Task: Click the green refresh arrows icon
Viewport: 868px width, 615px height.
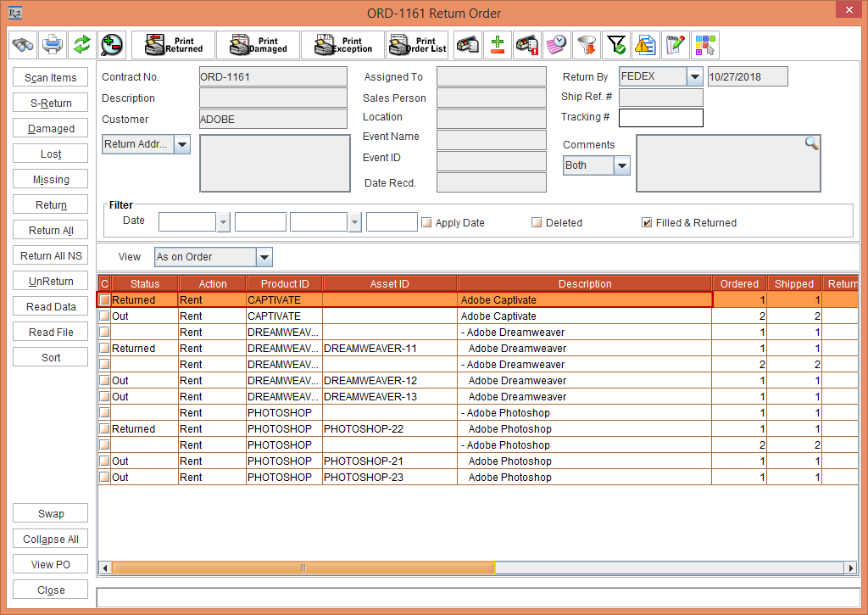Action: point(81,44)
